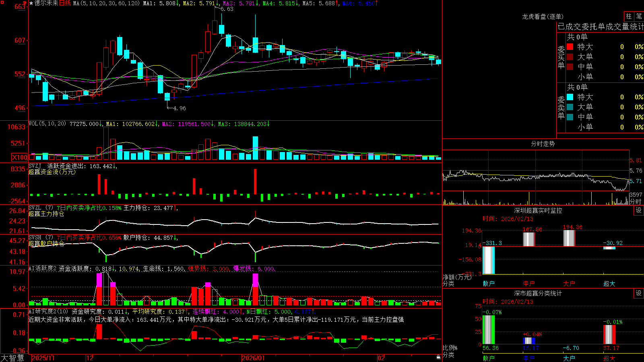
Task: Click the 超赢资金流(万元) label
Action: click(x=52, y=172)
